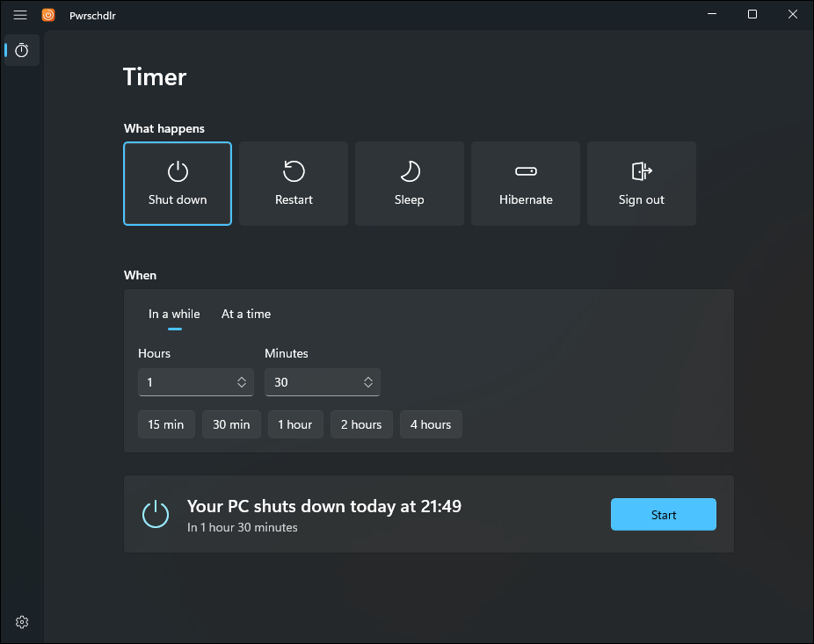This screenshot has height=644, width=814.
Task: Click 'Your PC shuts down today at 21:49' text
Action: pyautogui.click(x=324, y=506)
